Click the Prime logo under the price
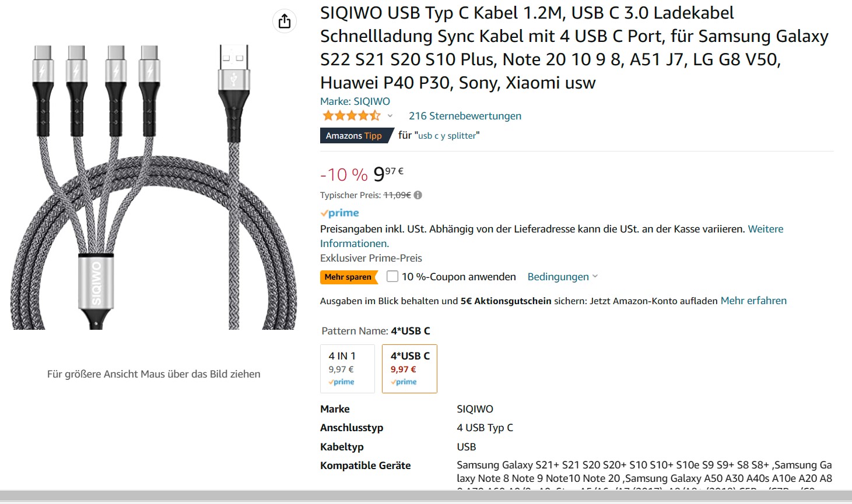 [339, 213]
